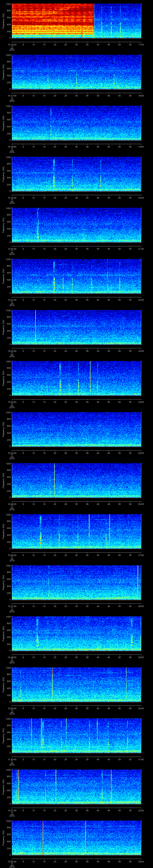Click the 15:25:00 start time label

pyautogui.click(x=12, y=504)
